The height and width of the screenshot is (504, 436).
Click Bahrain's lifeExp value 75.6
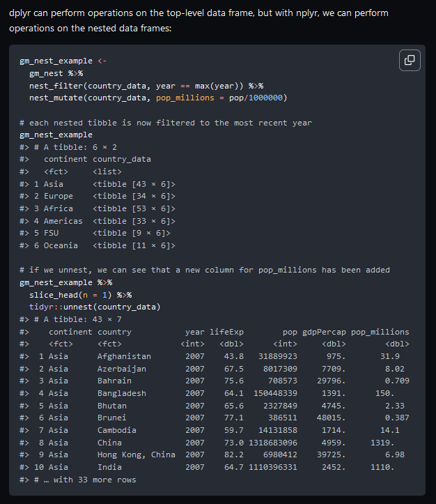(x=234, y=381)
